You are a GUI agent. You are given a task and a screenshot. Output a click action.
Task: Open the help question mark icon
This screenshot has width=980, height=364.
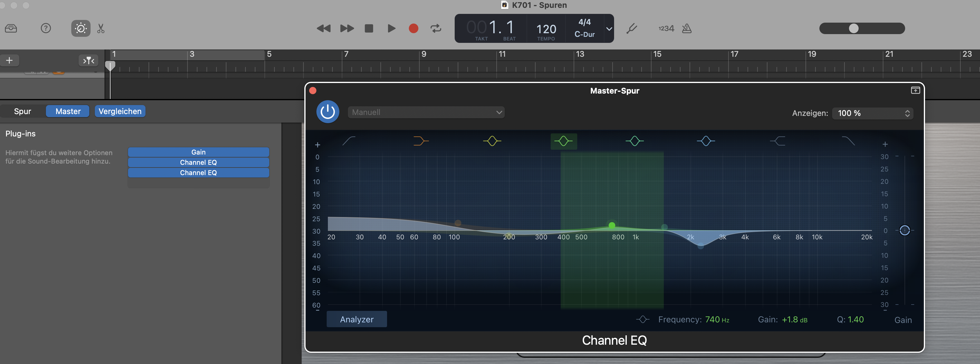[x=46, y=28]
